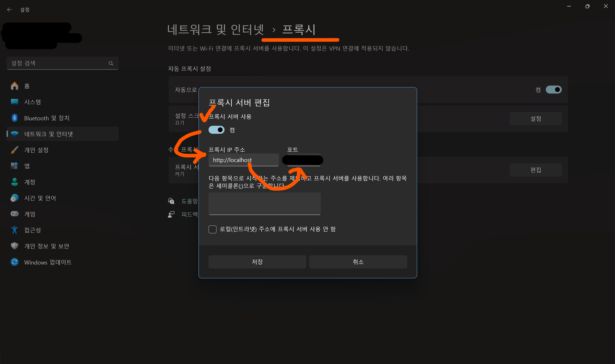
Task: Click the proxy exceptions text box
Action: [x=264, y=204]
